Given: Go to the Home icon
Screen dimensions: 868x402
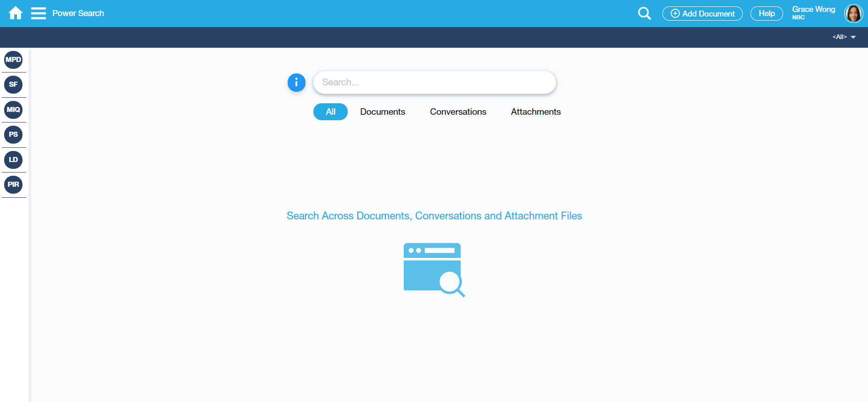Looking at the screenshot, I should [x=16, y=13].
